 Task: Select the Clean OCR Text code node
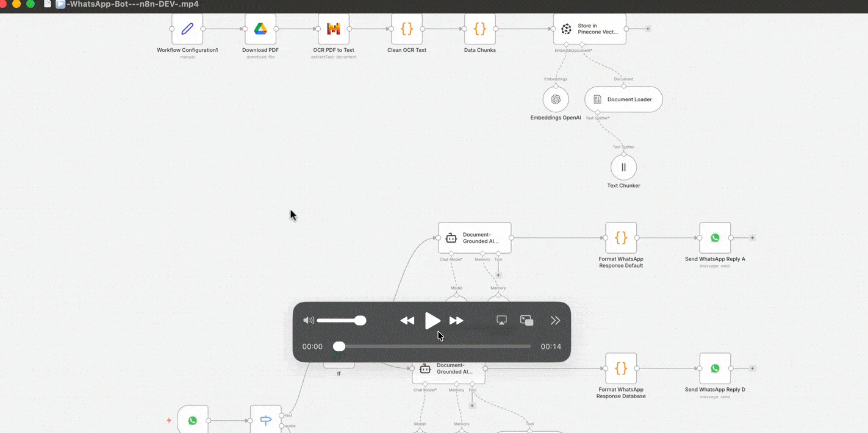pos(407,29)
